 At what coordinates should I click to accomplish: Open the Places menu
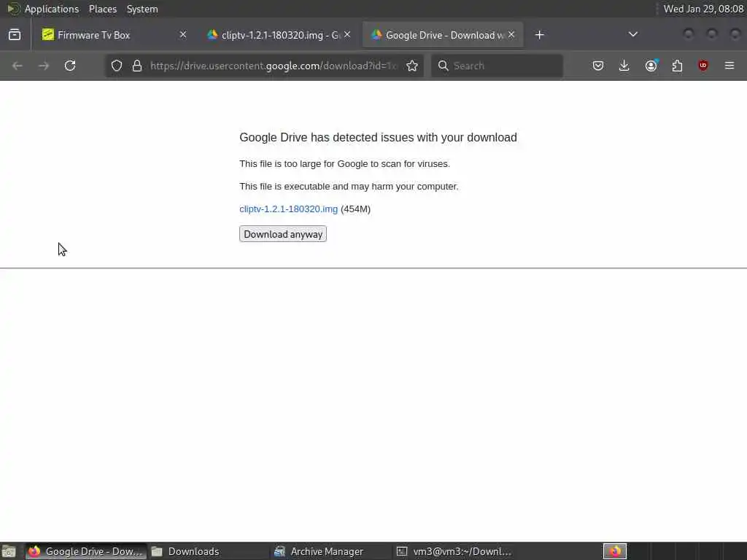102,9
